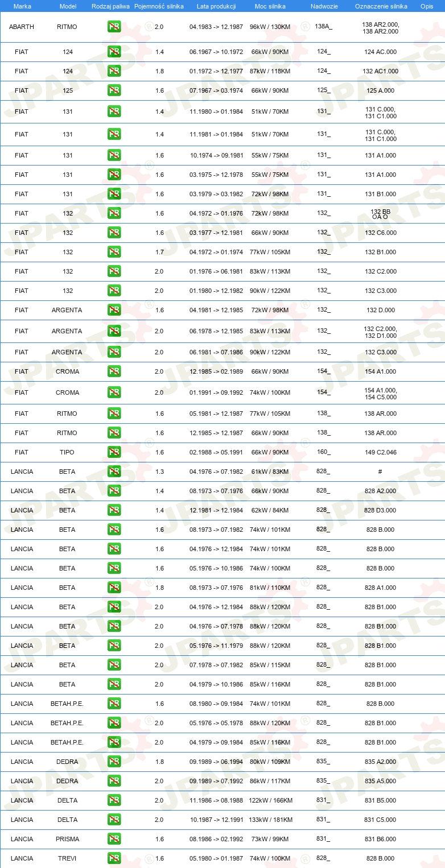This screenshot has height=868, width=445.
Task: Click the fuel icon in LANCIA PRISMA row
Action: pos(114,839)
